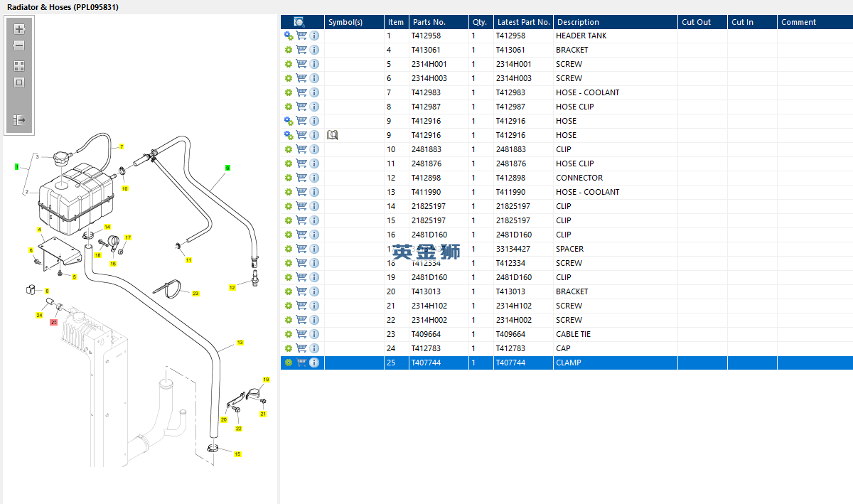Select the CAP row description

[615, 348]
